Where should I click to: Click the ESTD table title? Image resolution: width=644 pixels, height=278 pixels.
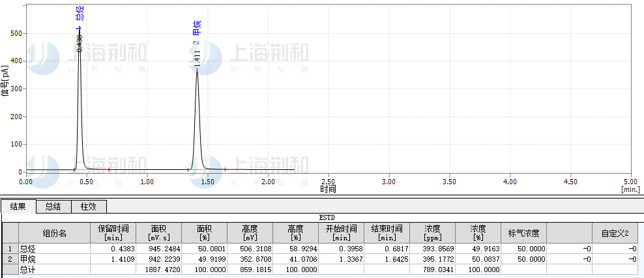(x=327, y=217)
